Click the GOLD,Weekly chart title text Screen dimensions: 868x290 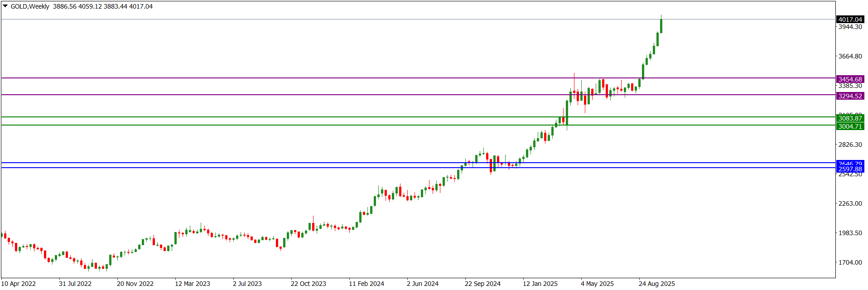point(30,6)
